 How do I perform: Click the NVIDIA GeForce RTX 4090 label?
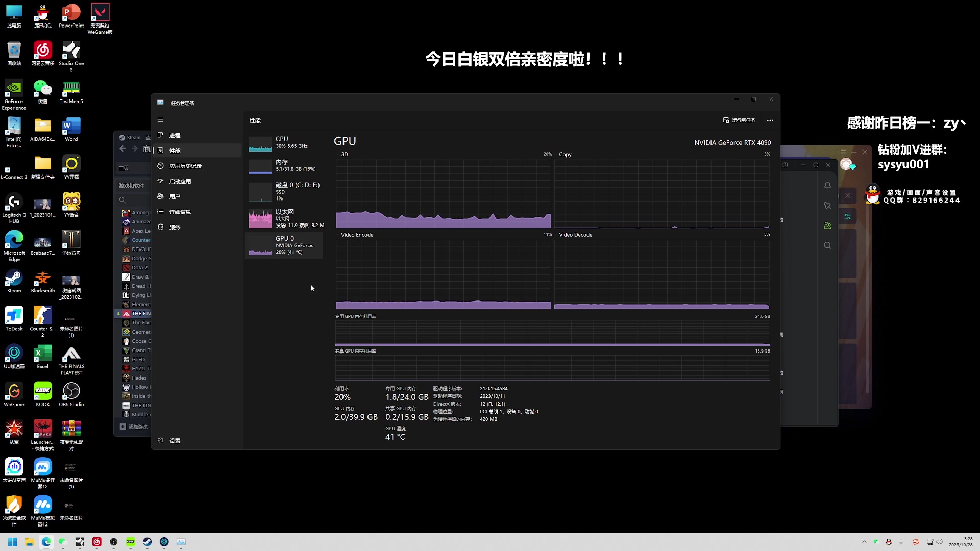(x=732, y=143)
